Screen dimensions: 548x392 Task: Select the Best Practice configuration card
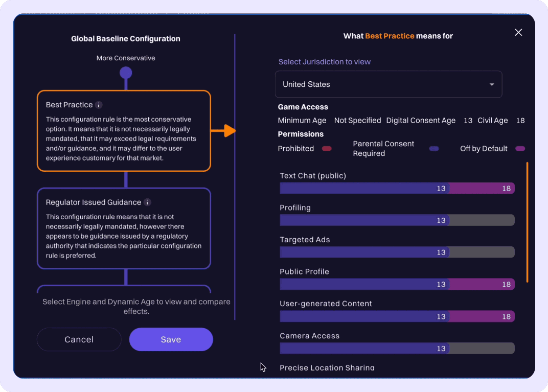click(x=124, y=131)
